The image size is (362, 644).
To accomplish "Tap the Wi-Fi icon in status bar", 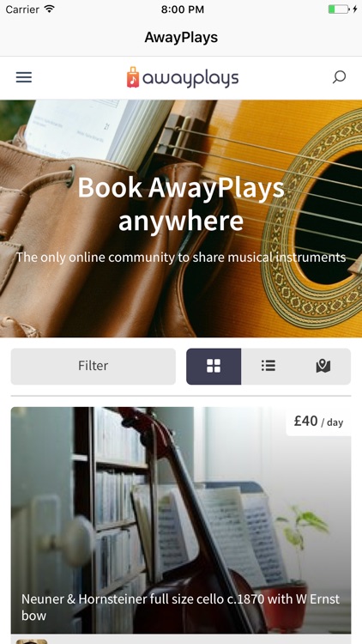I will tap(50, 9).
